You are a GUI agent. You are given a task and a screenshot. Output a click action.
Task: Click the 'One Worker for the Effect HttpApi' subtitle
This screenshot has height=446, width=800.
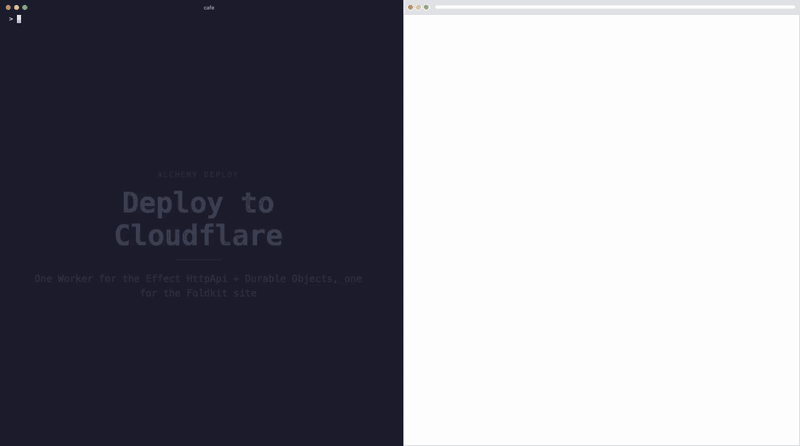[198, 286]
